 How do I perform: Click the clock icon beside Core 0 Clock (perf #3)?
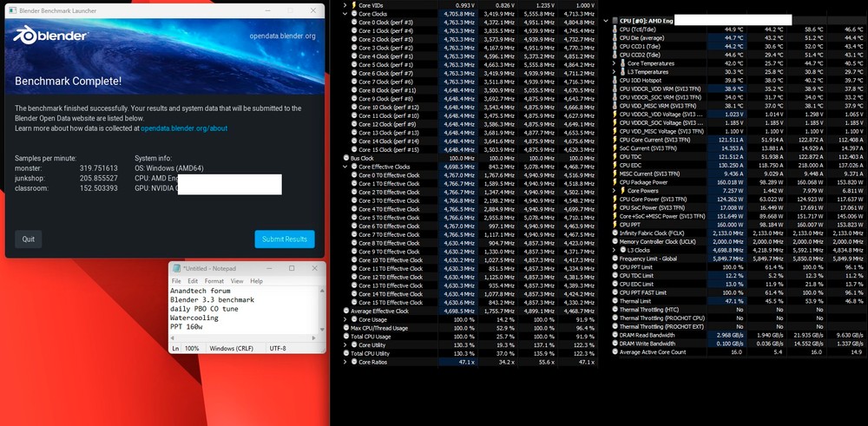(354, 23)
